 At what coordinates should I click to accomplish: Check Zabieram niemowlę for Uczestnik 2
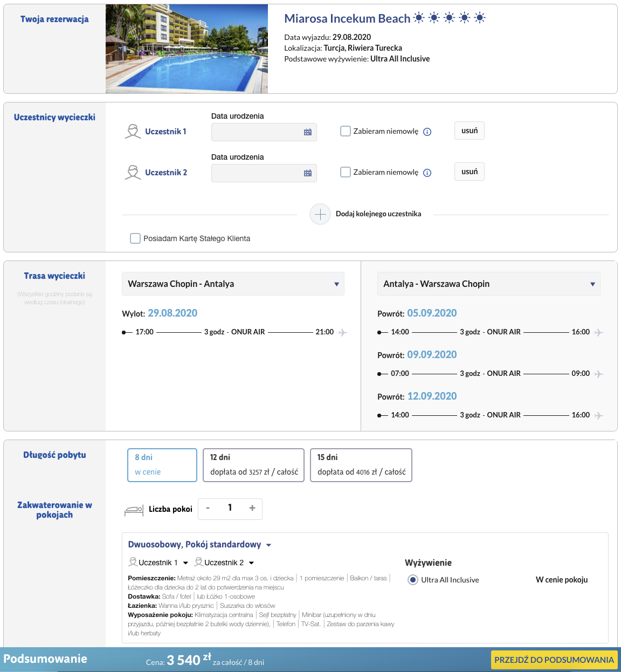346,172
